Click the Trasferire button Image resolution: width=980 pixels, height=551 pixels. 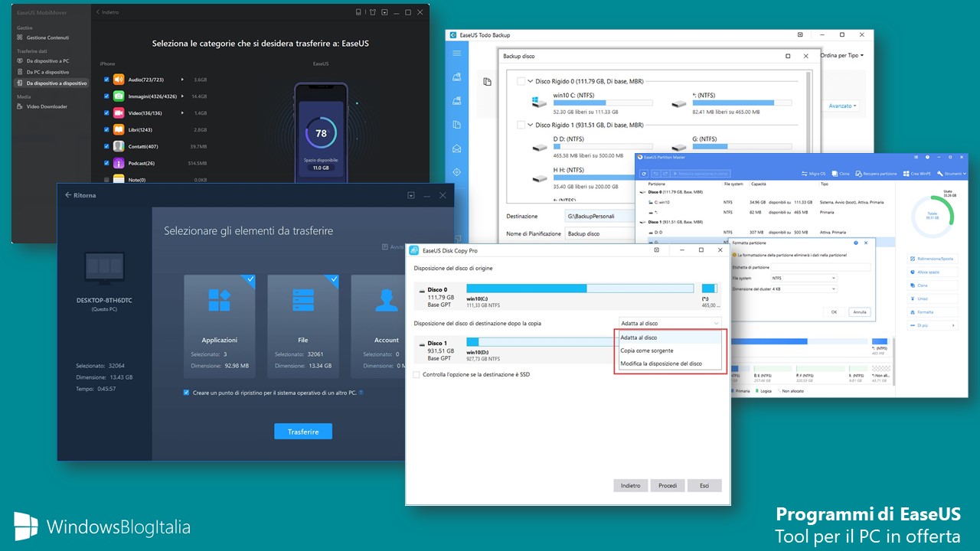click(x=303, y=431)
